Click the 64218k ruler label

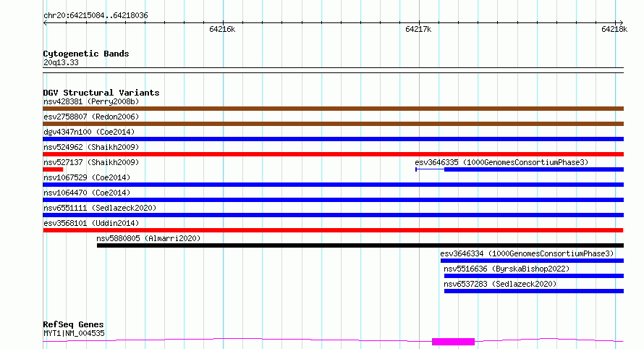(x=614, y=29)
